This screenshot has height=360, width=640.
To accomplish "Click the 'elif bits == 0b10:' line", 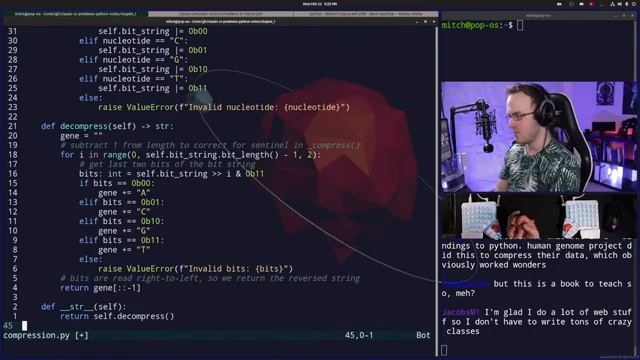I will (121, 221).
